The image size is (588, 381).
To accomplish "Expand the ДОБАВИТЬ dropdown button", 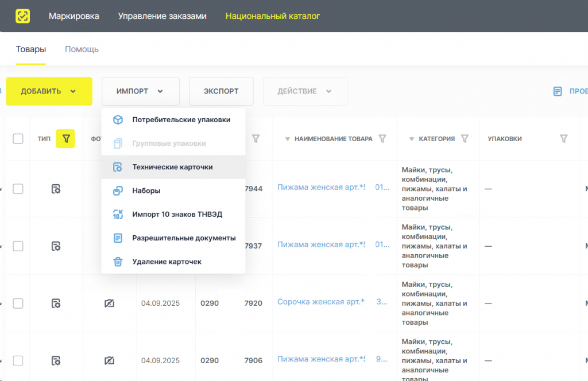I will tap(49, 91).
